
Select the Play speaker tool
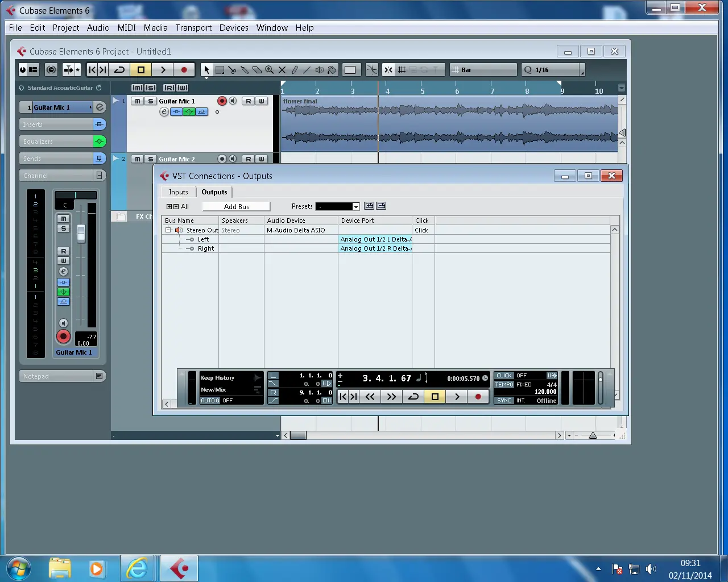point(320,70)
